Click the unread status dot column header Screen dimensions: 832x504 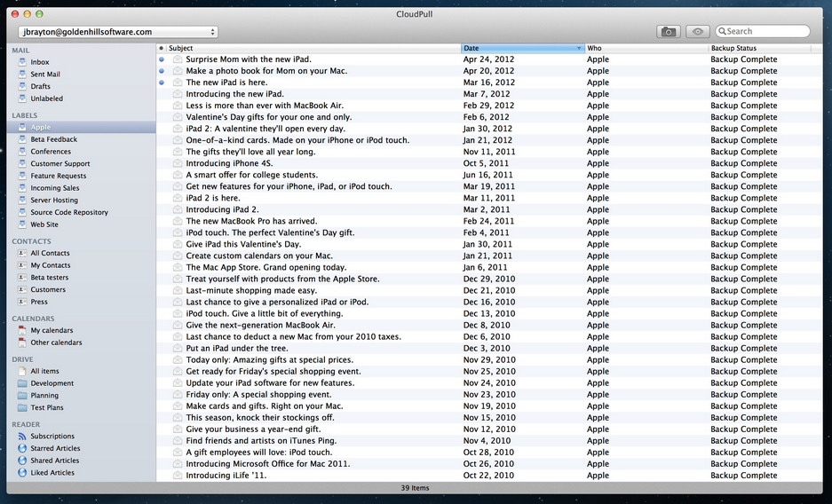[162, 48]
